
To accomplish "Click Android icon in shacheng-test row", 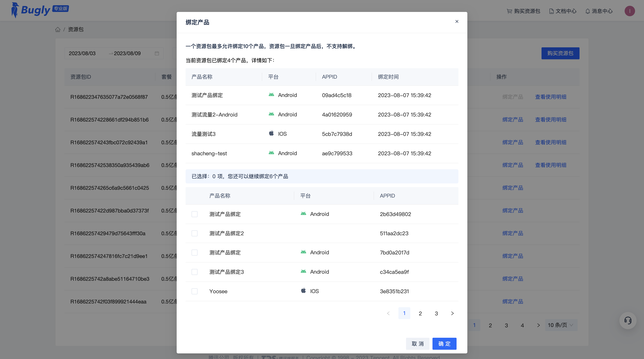I will click(271, 153).
